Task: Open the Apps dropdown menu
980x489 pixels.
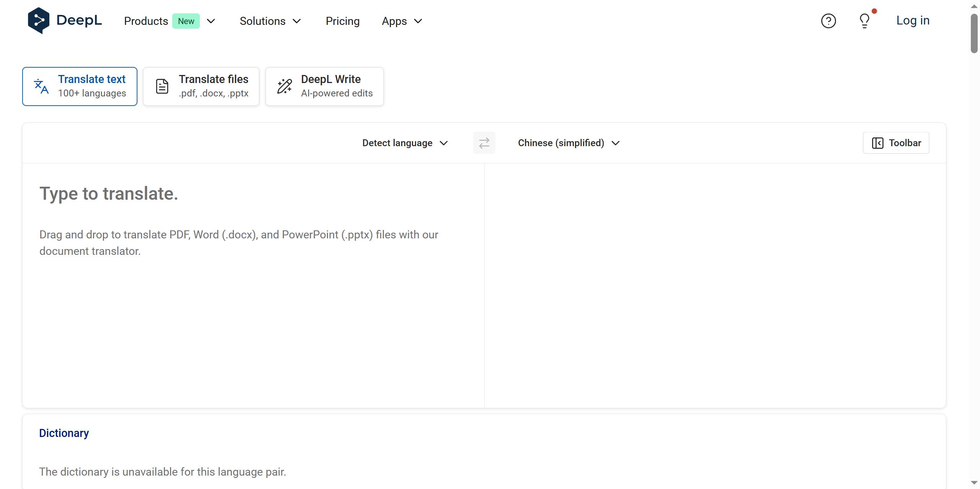Action: [402, 21]
